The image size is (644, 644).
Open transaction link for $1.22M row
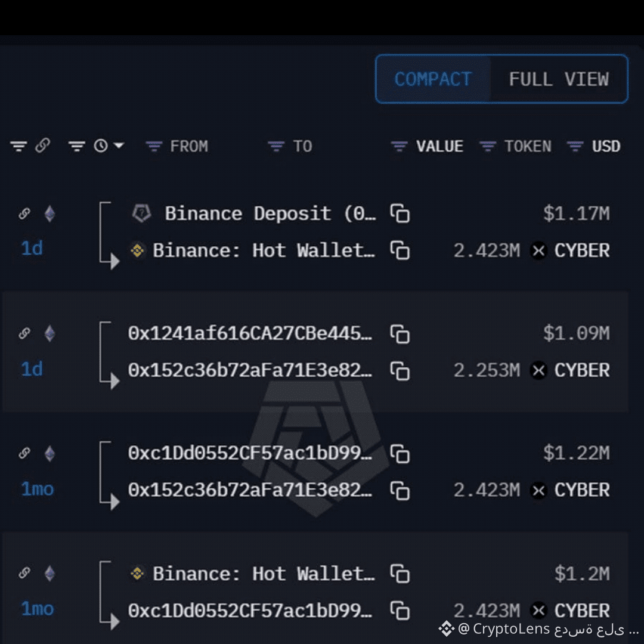[x=24, y=453]
